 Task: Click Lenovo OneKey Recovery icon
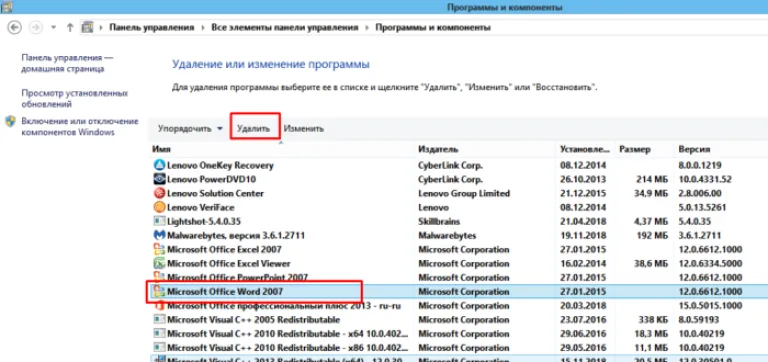159,165
